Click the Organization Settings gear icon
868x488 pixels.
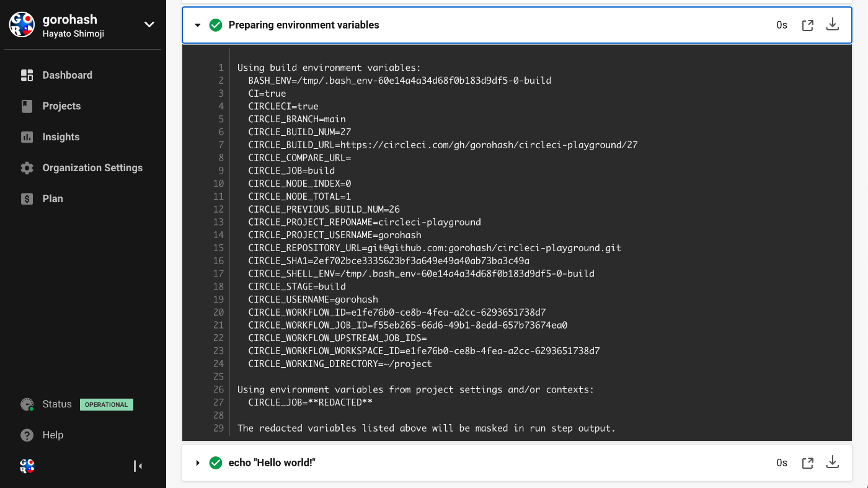click(x=27, y=168)
